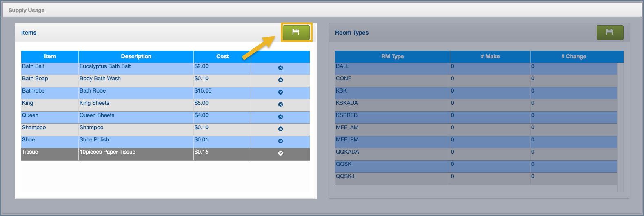Image resolution: width=644 pixels, height=216 pixels.
Task: Click the Description column header
Action: point(136,57)
